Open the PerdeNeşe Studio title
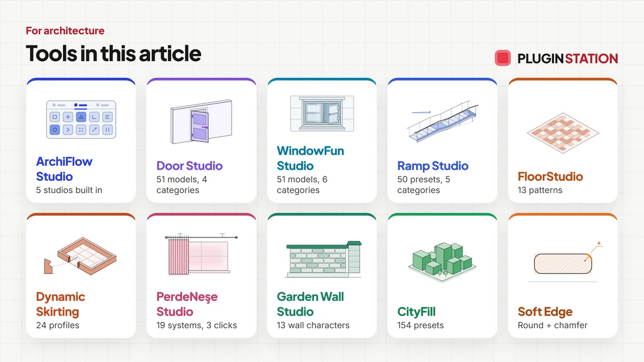The width and height of the screenshot is (644, 362). click(187, 304)
